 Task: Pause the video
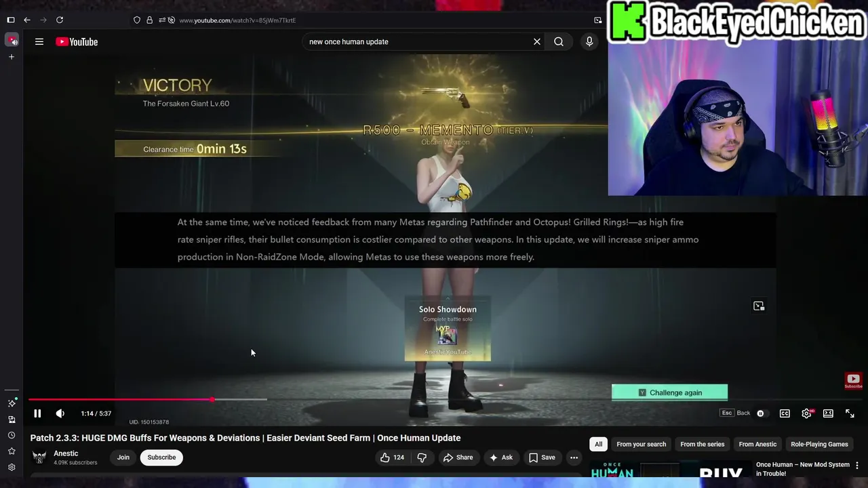(x=37, y=413)
